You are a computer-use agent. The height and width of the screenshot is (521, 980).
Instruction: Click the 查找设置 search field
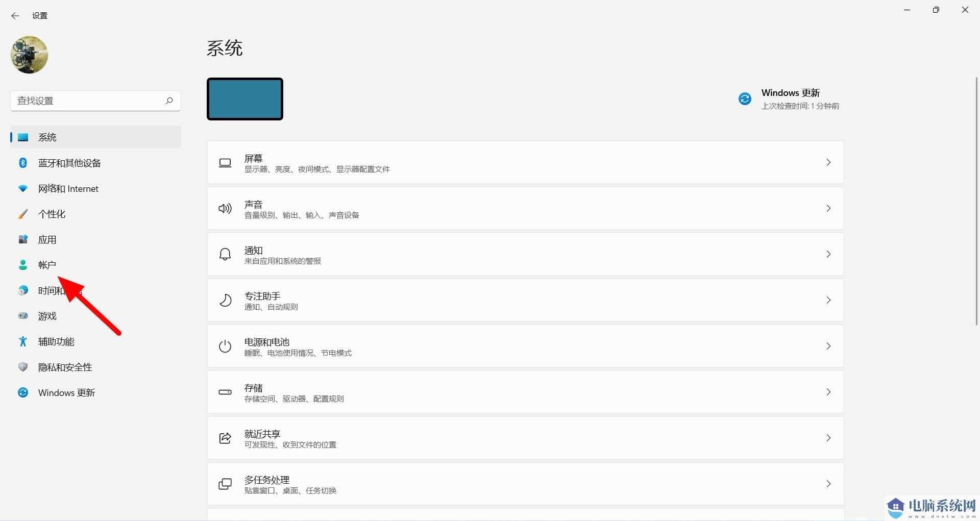89,101
